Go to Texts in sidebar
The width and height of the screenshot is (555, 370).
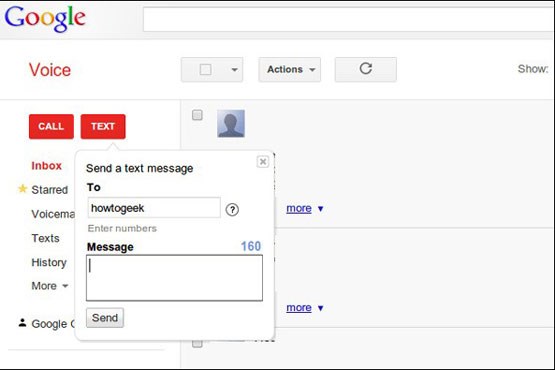tap(45, 238)
